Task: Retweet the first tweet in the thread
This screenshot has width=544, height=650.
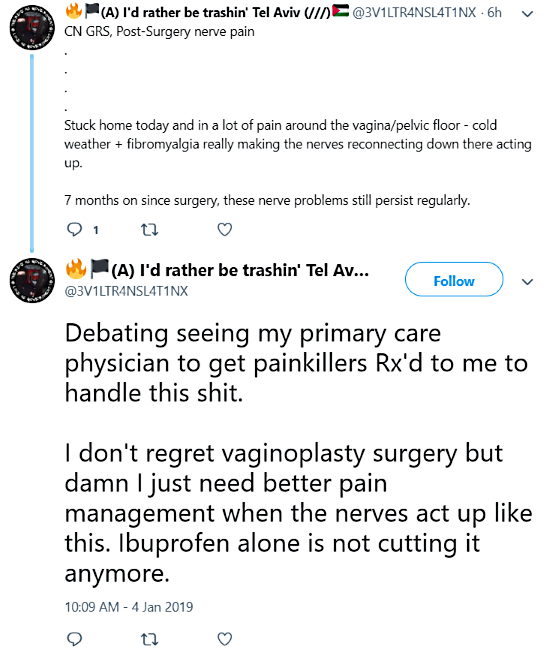Action: pos(149,229)
